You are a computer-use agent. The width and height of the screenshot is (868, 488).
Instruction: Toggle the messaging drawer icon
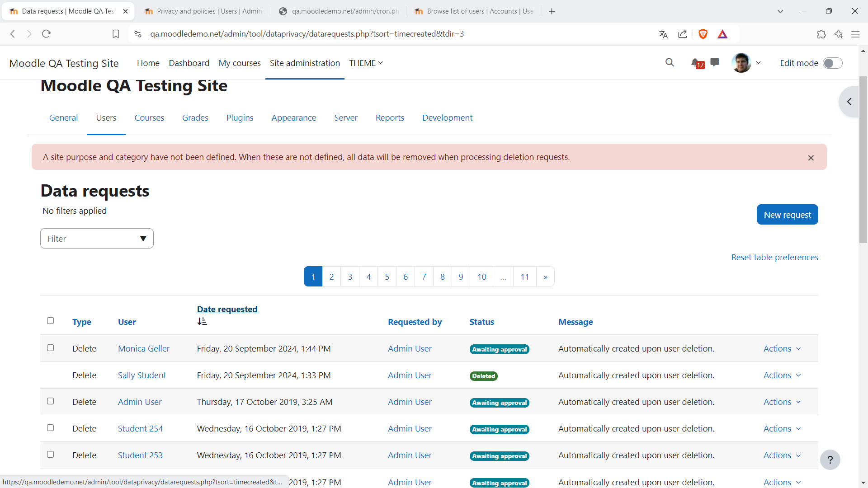(x=715, y=62)
